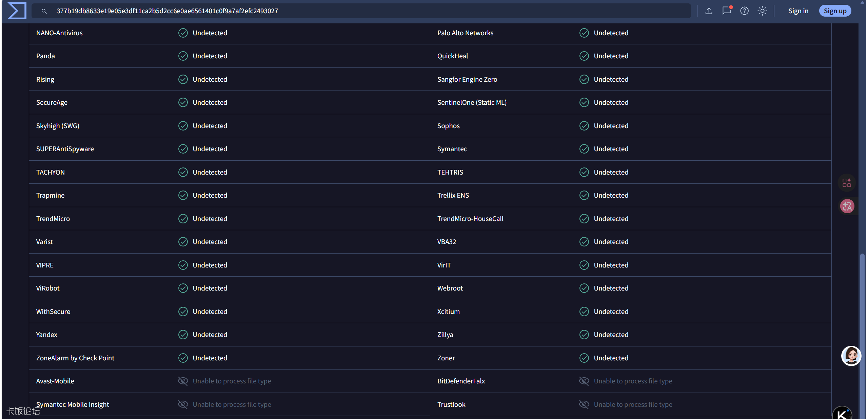The width and height of the screenshot is (868, 419).
Task: Click NANO-Antivirus undetected check icon
Action: click(x=183, y=33)
